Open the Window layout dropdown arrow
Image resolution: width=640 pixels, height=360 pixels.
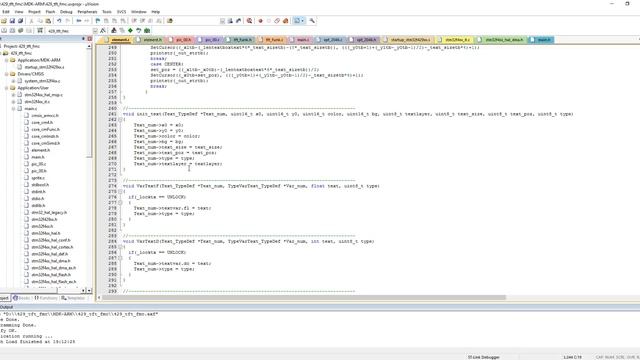302,21
